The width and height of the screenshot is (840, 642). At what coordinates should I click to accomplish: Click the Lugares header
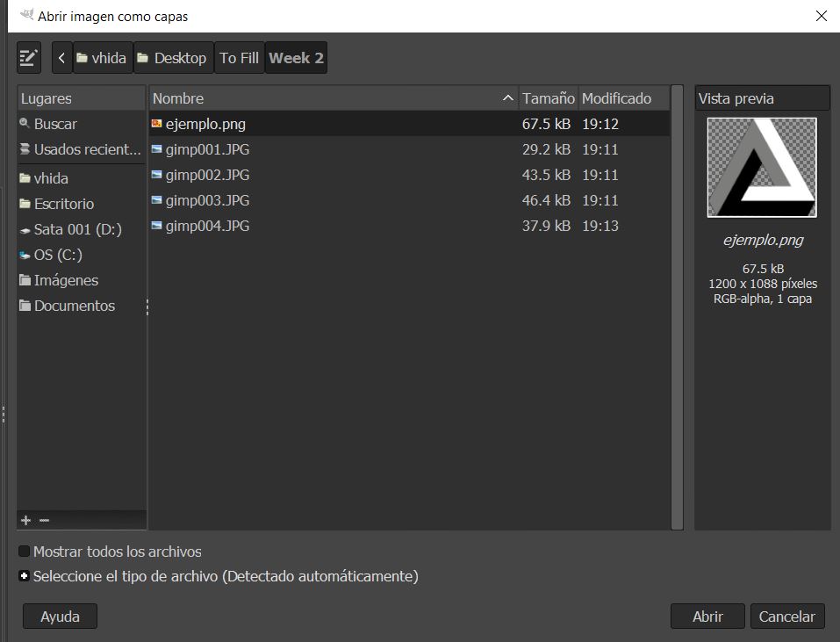(x=82, y=98)
